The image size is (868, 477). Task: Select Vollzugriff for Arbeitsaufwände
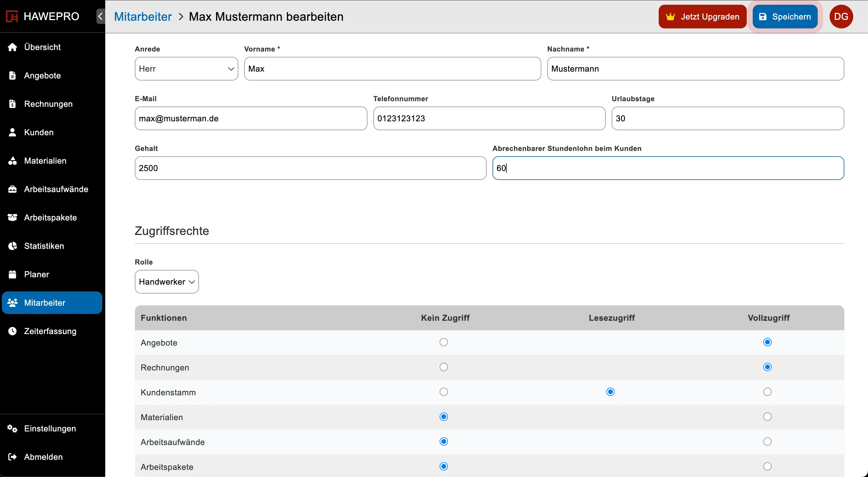tap(767, 441)
